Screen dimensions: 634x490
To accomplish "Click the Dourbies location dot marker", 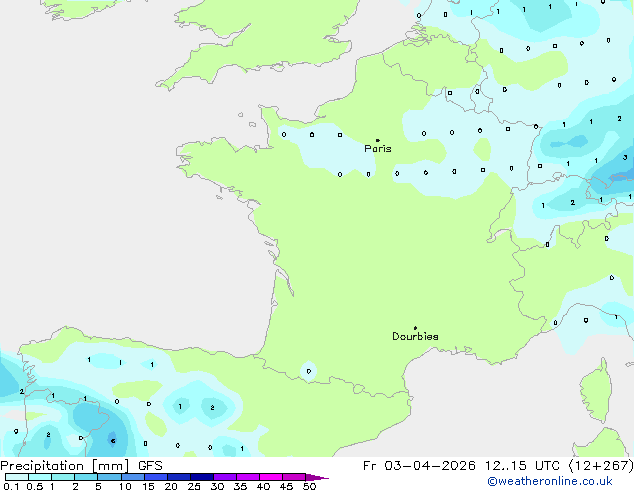I will pyautogui.click(x=415, y=328).
